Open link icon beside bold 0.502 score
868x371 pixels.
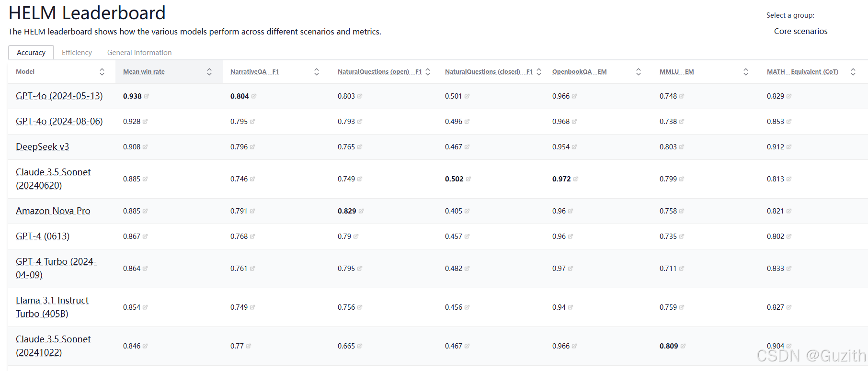[x=468, y=179]
